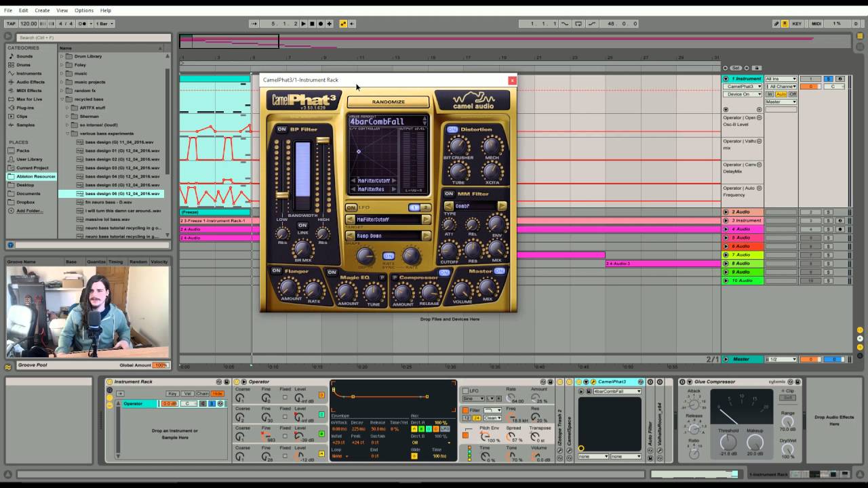Click the browser Preview headphone button
The image size is (868, 488).
[x=10, y=245]
